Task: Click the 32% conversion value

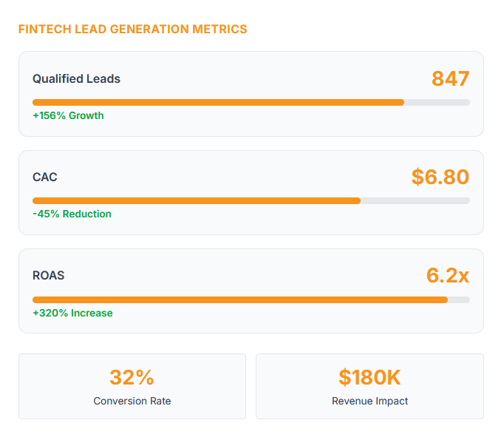Action: 132,377
